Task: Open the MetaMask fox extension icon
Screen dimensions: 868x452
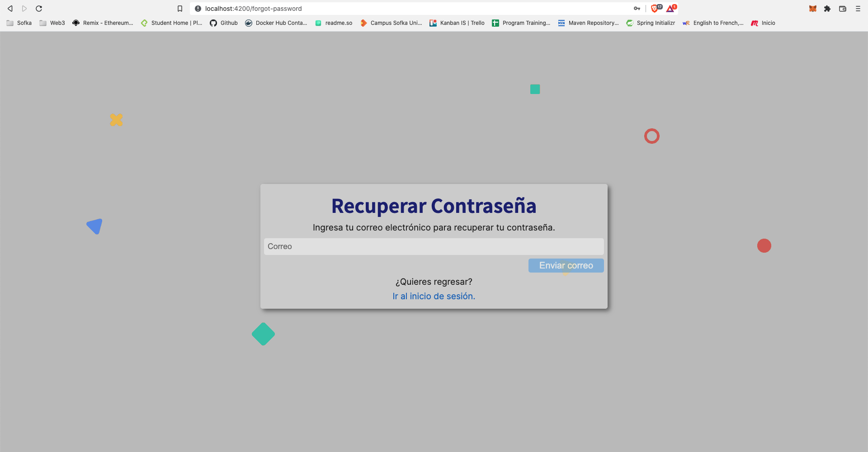Action: pyautogui.click(x=812, y=8)
